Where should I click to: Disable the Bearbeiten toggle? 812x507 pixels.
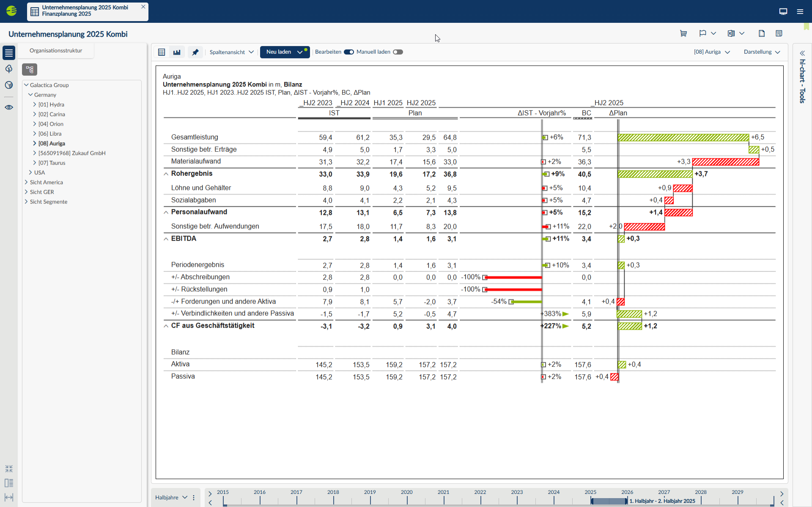pos(349,52)
